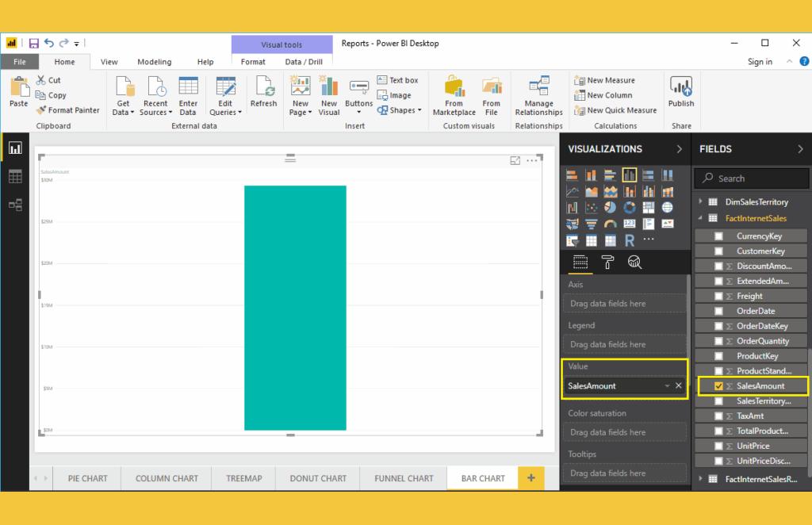The width and height of the screenshot is (812, 525).
Task: Switch to Data view in sidebar
Action: [15, 177]
